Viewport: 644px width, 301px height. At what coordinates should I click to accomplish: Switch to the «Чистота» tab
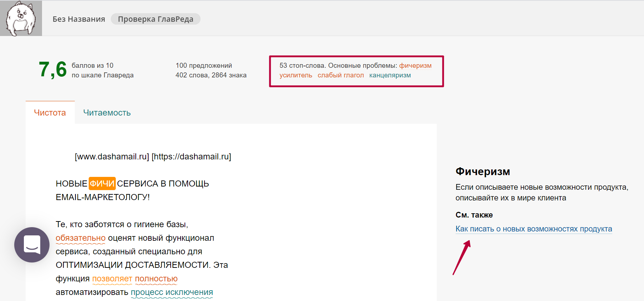tap(50, 113)
